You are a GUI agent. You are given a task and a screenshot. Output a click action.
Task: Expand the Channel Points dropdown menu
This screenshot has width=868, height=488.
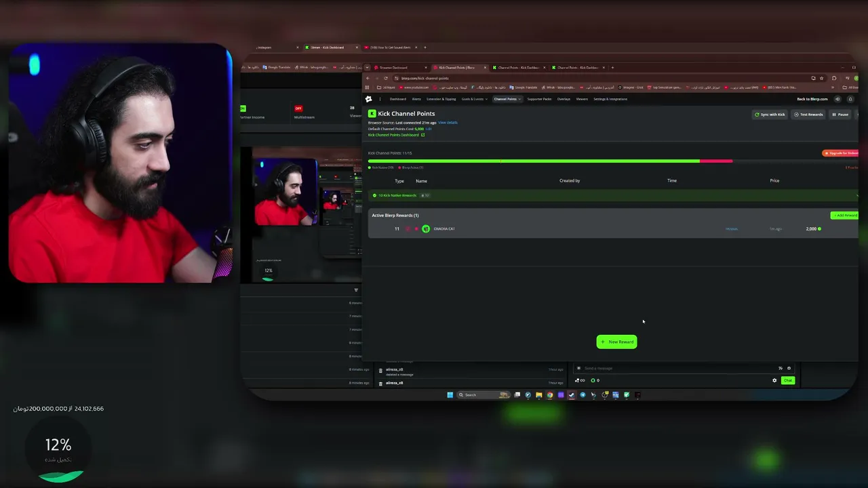[x=507, y=99]
